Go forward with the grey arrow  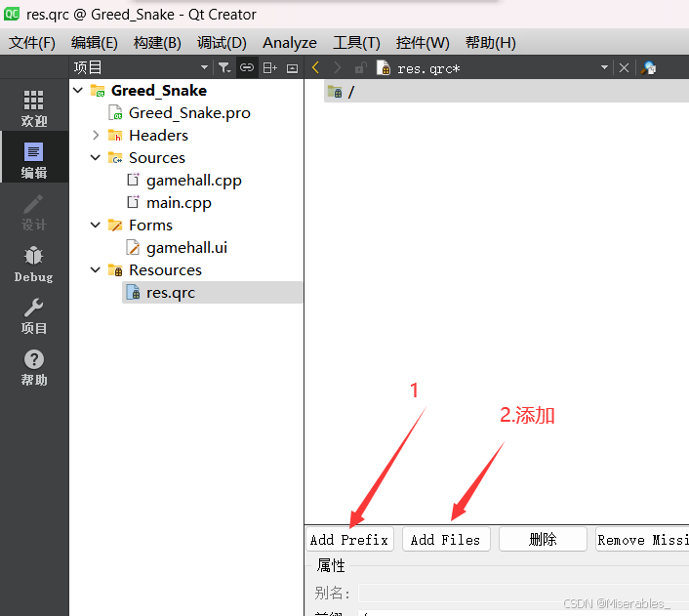coord(337,67)
